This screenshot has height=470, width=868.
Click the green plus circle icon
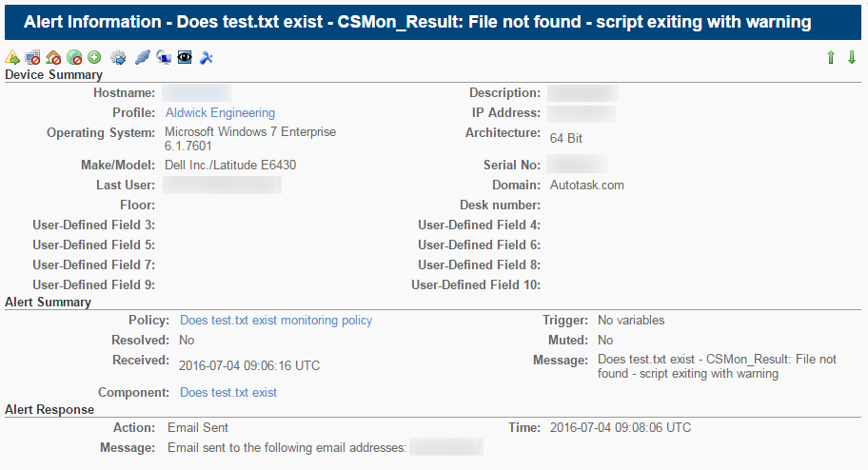(94, 57)
